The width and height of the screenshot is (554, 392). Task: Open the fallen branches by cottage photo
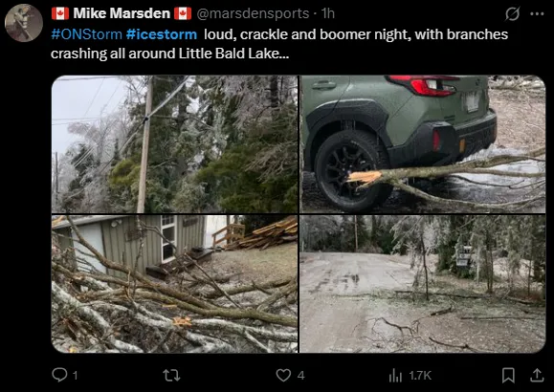click(x=174, y=284)
